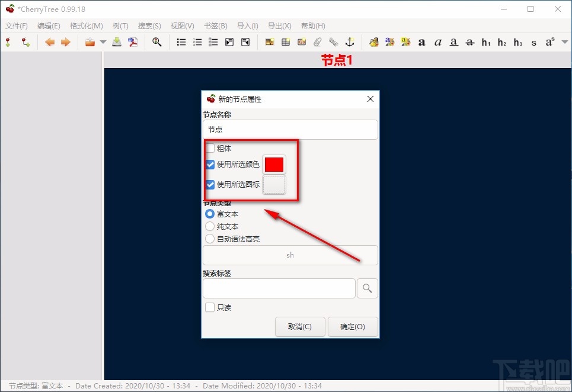Browse existing tags with magnifier button

(368, 288)
